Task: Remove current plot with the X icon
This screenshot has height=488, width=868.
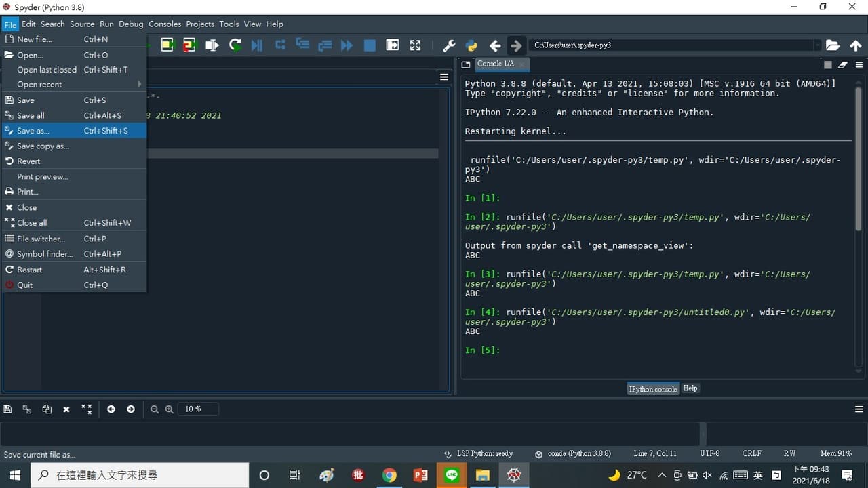Action: (x=66, y=409)
